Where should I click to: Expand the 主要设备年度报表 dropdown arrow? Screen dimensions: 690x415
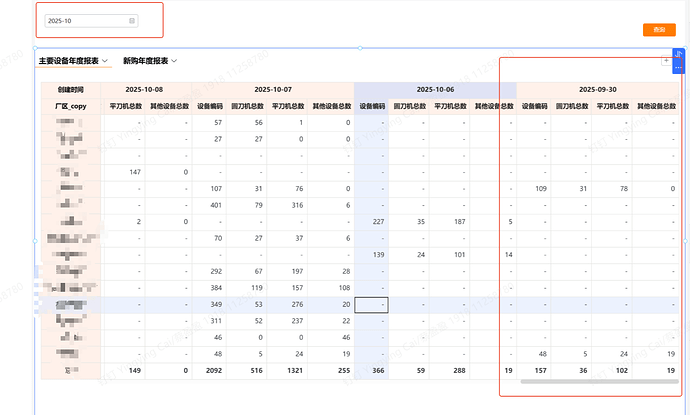coord(106,62)
